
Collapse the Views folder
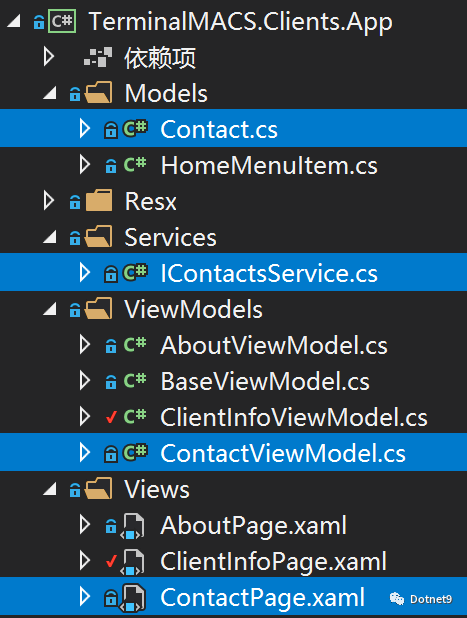(x=50, y=489)
